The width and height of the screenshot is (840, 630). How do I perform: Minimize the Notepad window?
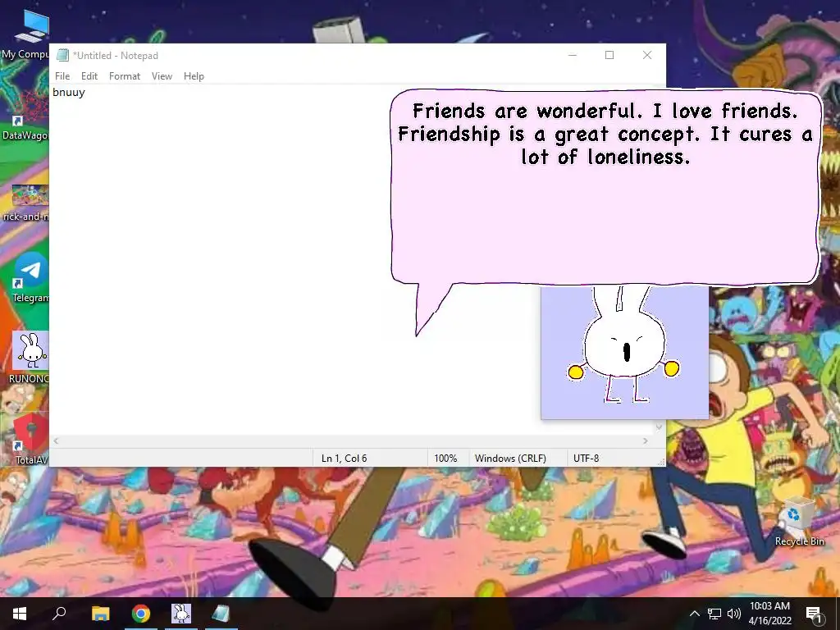point(572,55)
